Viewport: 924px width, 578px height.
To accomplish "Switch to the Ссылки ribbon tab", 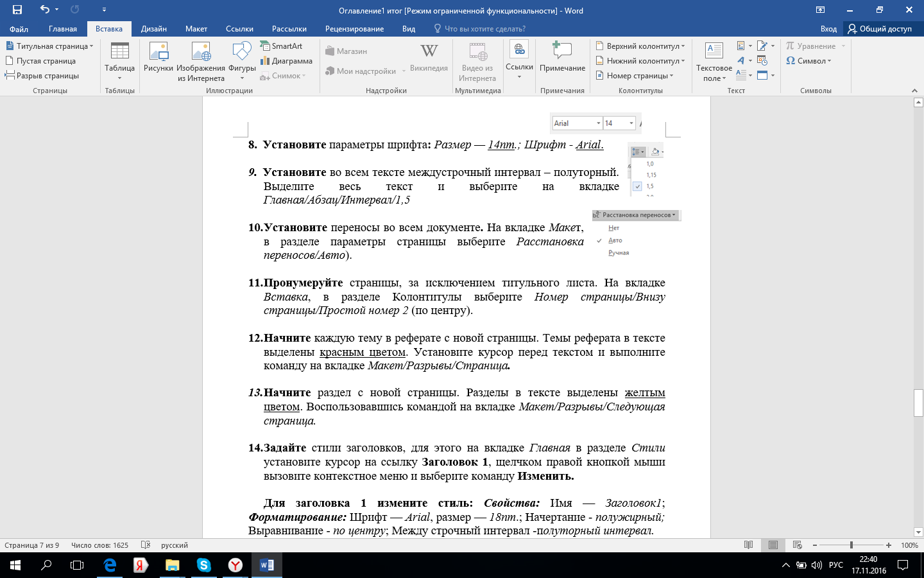I will (x=239, y=29).
